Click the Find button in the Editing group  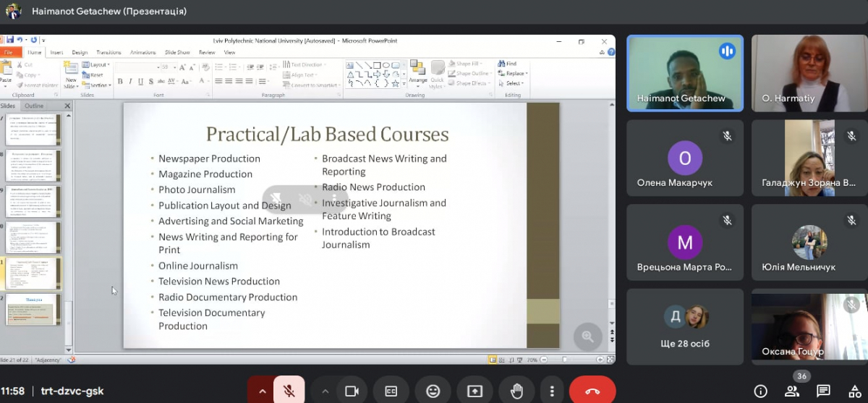(x=511, y=64)
